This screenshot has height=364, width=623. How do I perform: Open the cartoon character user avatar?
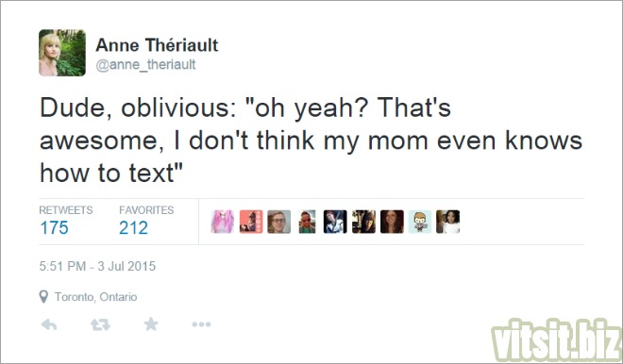[420, 222]
